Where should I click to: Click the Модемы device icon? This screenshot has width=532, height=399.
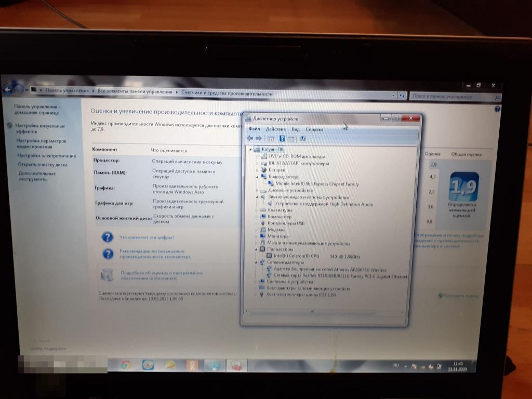[x=262, y=229]
